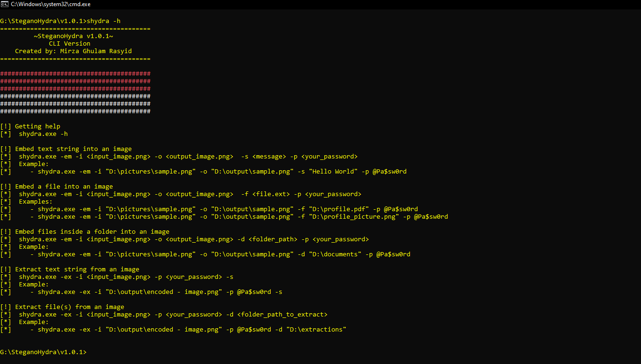Click the title text C:\Windows\system32\cmd.exe
This screenshot has width=641, height=364.
pos(51,4)
